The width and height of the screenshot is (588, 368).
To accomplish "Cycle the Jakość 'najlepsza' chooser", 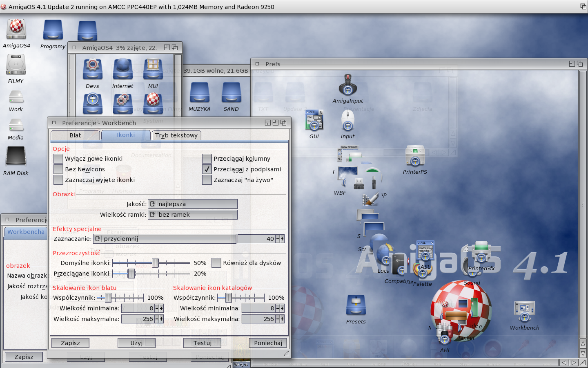I will (192, 204).
